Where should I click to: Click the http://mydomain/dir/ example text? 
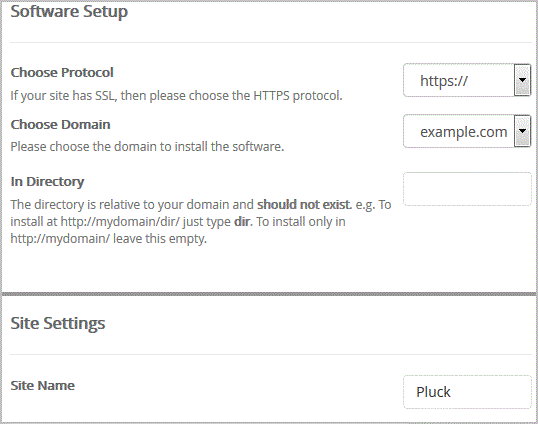(x=120, y=222)
